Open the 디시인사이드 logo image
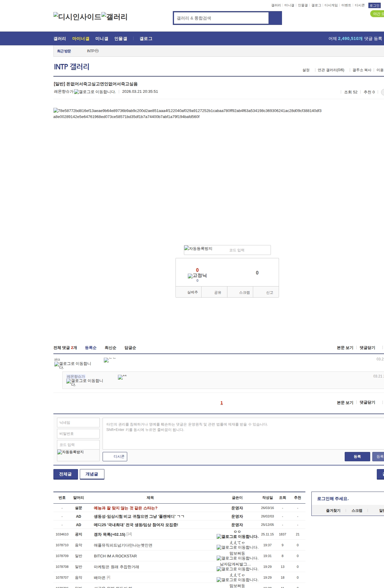 [77, 17]
